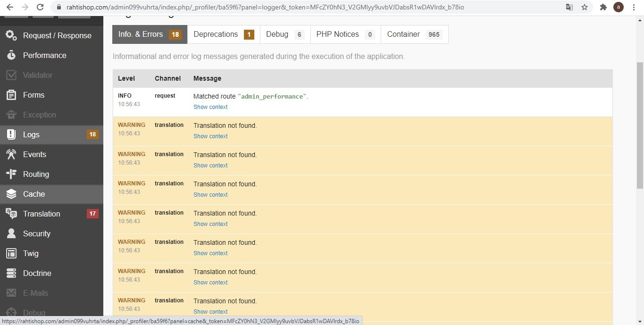644x325 pixels.
Task: Go forward with browser forward arrow
Action: coord(25,7)
